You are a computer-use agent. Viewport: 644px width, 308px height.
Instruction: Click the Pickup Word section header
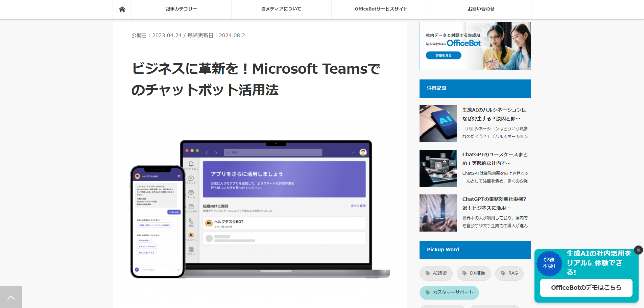click(475, 250)
